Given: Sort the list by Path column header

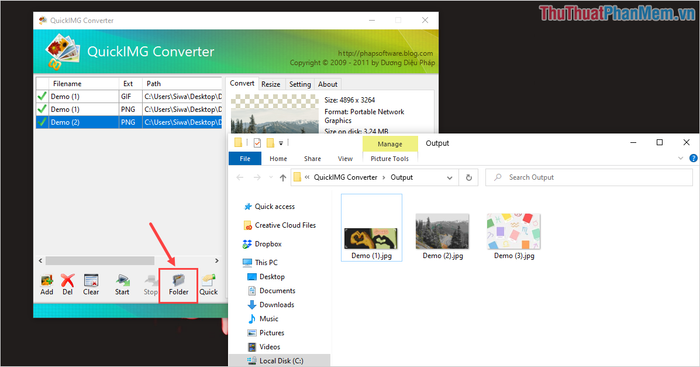Looking at the screenshot, I should coord(182,83).
